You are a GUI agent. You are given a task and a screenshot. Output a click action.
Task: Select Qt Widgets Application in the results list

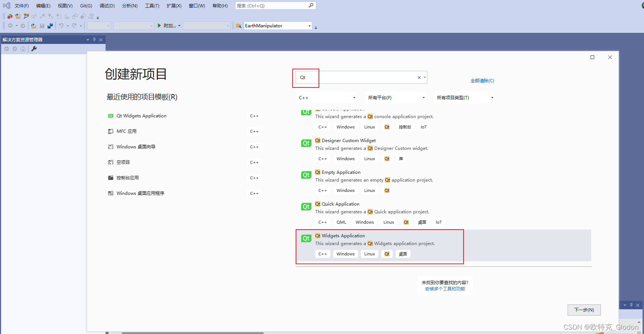coord(444,245)
